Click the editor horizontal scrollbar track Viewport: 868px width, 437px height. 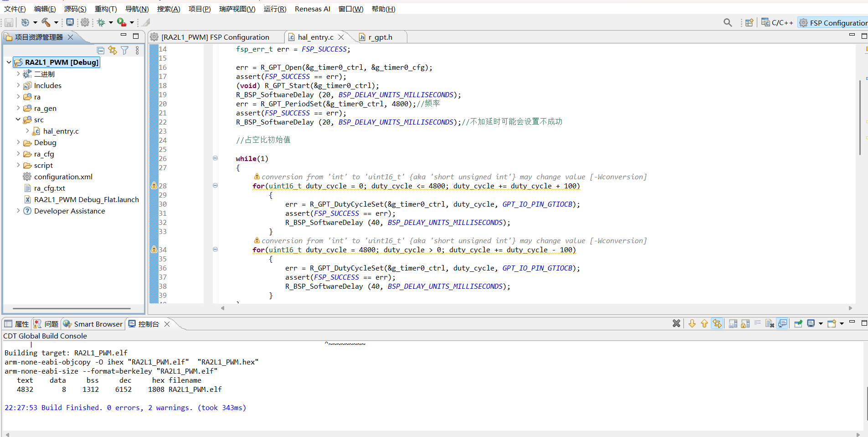(x=536, y=308)
